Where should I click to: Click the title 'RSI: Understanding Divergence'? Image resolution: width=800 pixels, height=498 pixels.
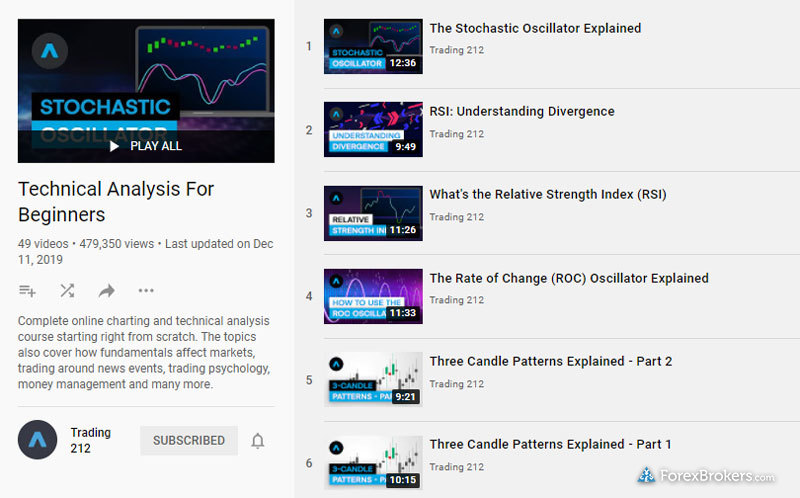(522, 112)
